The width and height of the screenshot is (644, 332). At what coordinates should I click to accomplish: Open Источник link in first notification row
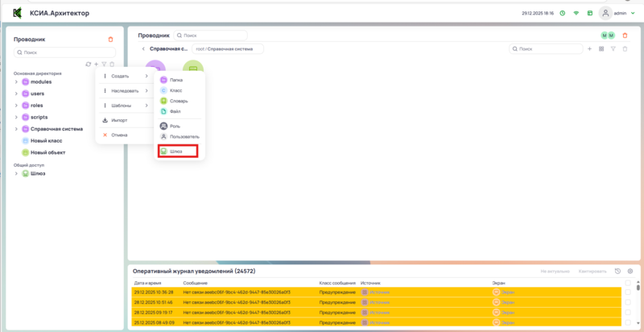point(378,292)
